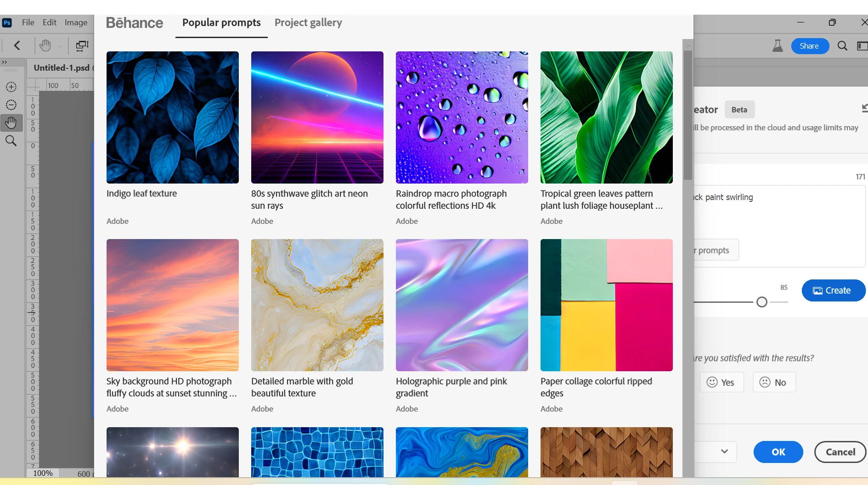Click the 'Indigo leaf texture' caption
This screenshot has width=868, height=485.
click(141, 194)
